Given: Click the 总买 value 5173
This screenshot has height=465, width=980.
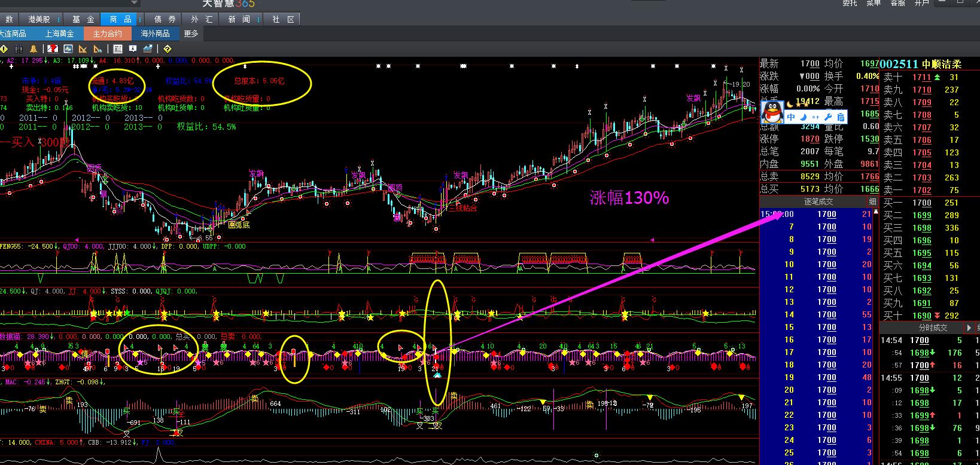Looking at the screenshot, I should (x=810, y=189).
